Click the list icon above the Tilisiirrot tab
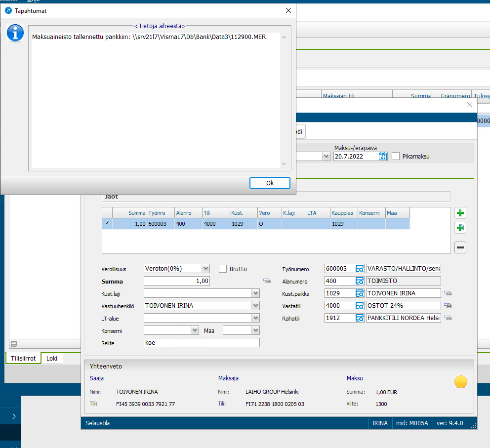The image size is (490, 448). click(14, 344)
